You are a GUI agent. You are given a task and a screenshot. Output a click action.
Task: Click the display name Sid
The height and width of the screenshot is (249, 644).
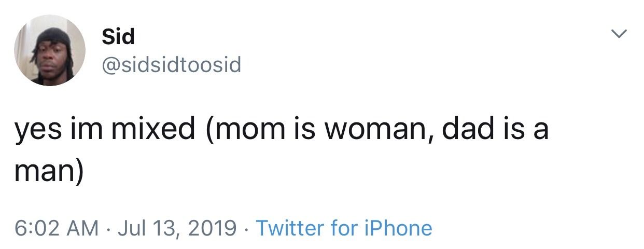click(118, 36)
